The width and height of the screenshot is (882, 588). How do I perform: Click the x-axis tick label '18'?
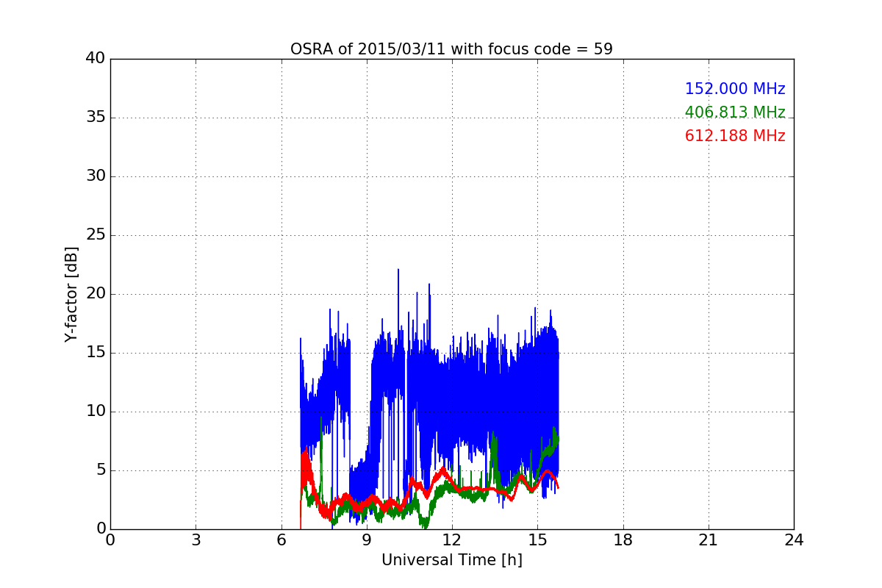point(623,540)
